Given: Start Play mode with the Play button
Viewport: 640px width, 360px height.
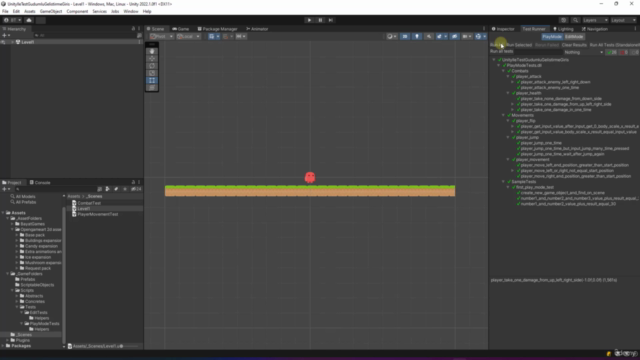Looking at the screenshot, I should (x=309, y=20).
